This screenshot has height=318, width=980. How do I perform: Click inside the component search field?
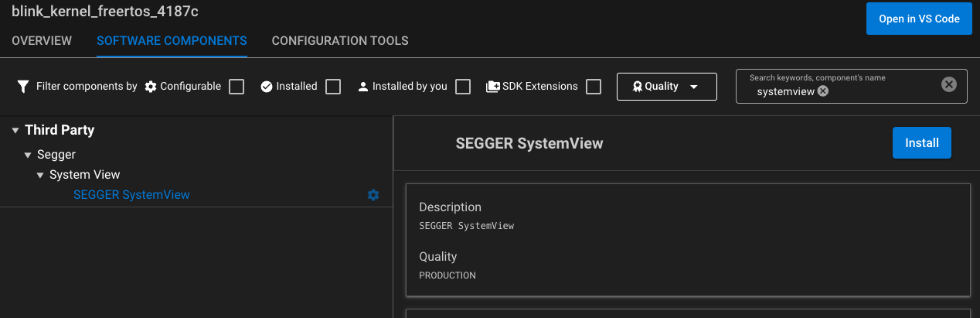[x=852, y=87]
